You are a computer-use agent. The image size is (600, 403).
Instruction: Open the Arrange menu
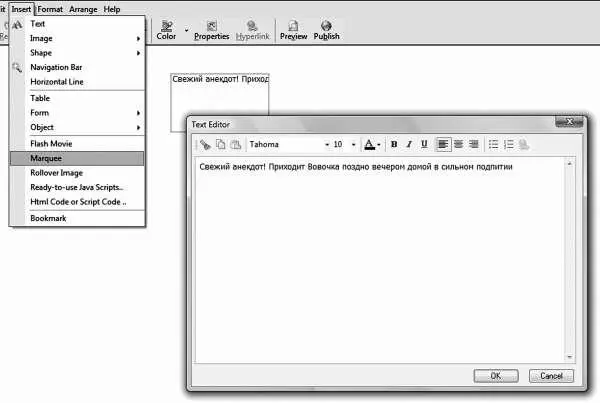(83, 9)
